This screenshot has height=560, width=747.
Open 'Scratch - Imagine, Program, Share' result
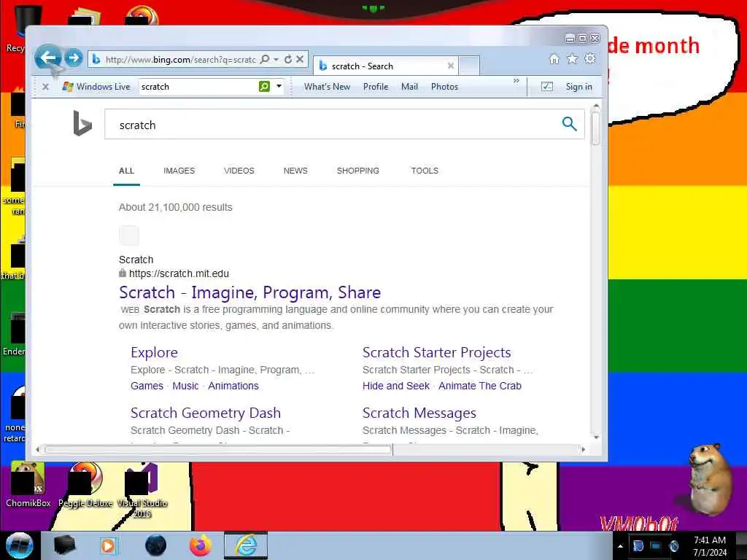pyautogui.click(x=249, y=292)
